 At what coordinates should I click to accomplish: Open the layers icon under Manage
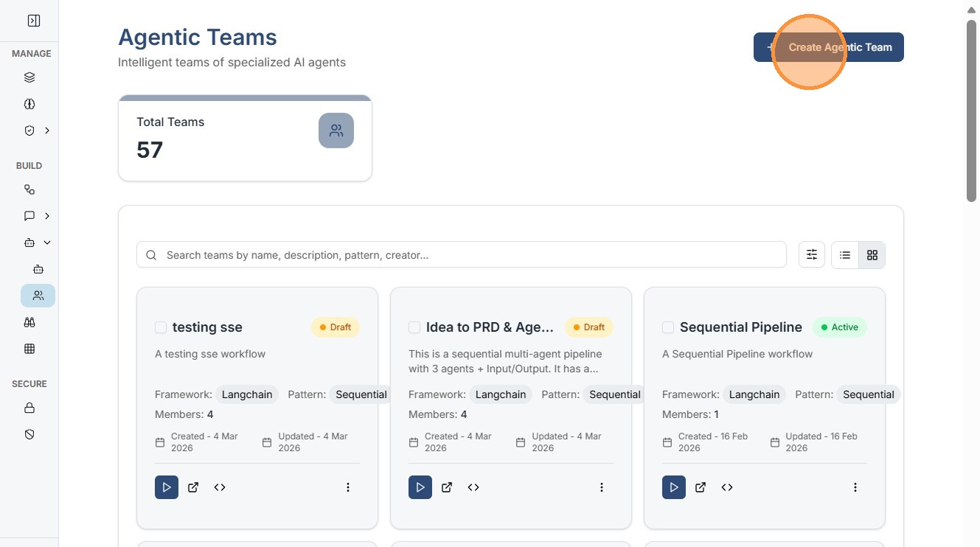coord(29,77)
